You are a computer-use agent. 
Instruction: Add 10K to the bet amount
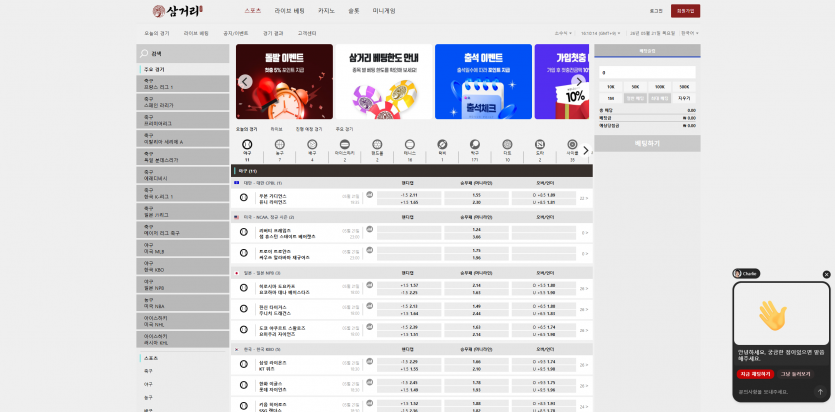point(611,86)
